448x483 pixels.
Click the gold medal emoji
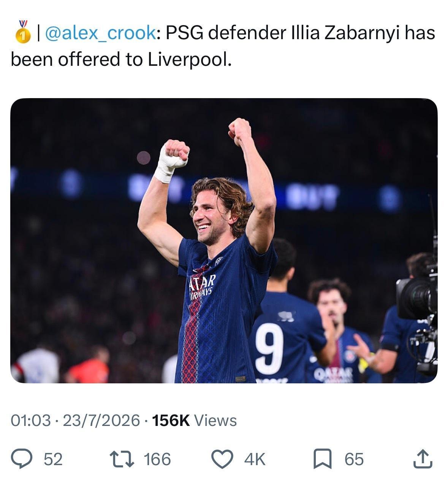22,32
